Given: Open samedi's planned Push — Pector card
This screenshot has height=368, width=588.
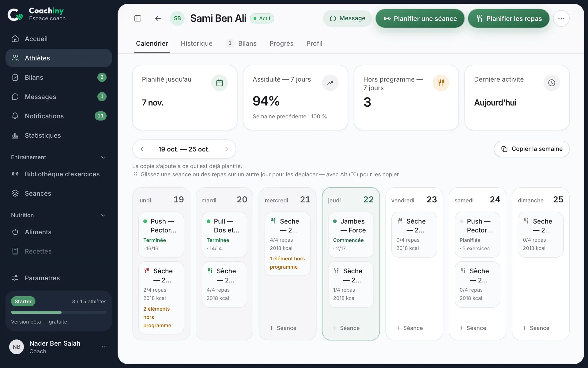Looking at the screenshot, I should pos(477,235).
